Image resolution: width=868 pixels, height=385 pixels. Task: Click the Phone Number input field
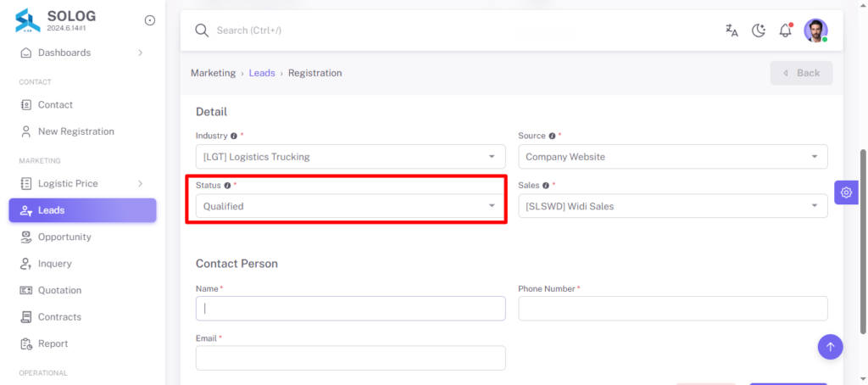[672, 309]
